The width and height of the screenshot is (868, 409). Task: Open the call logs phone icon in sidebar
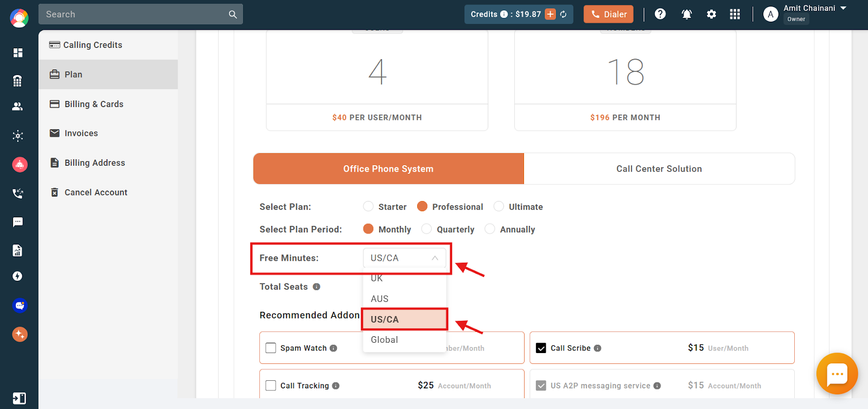point(18,193)
